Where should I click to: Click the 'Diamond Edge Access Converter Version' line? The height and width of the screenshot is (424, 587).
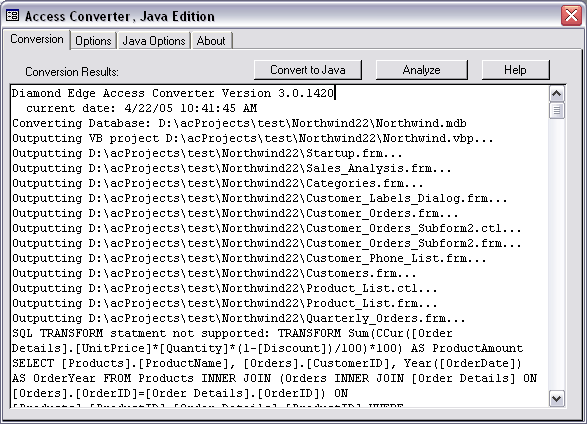pos(173,93)
